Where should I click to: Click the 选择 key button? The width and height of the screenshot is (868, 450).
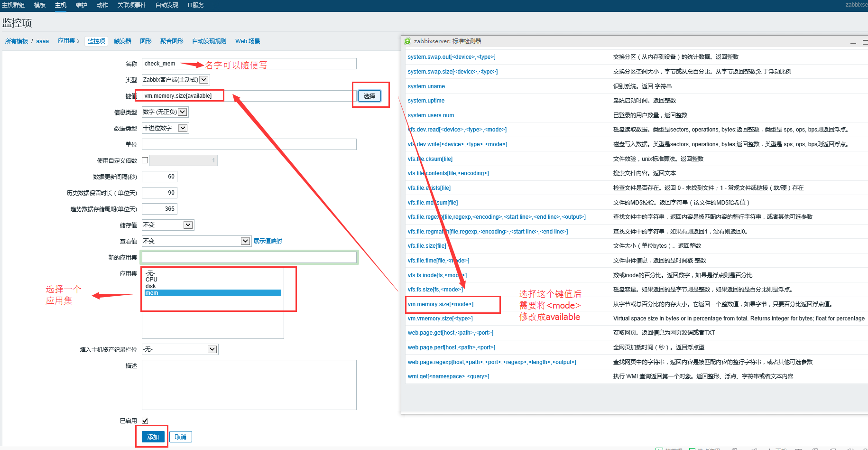click(369, 96)
